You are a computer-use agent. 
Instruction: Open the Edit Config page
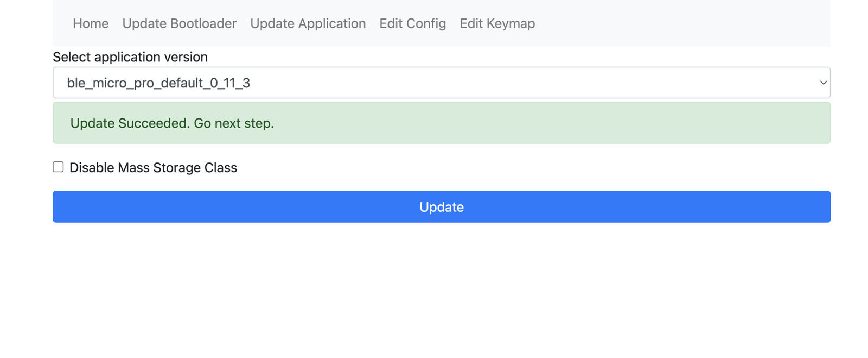click(x=412, y=23)
